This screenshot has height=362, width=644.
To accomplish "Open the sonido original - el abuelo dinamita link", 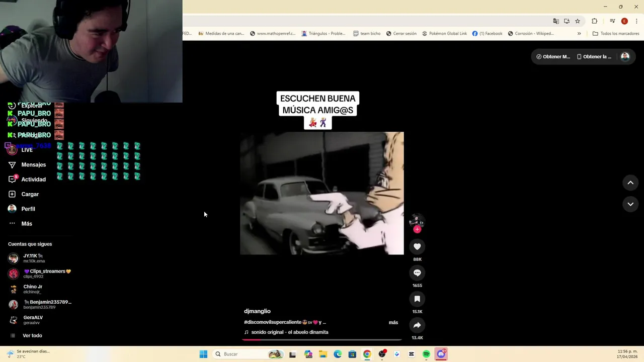I will [286, 332].
